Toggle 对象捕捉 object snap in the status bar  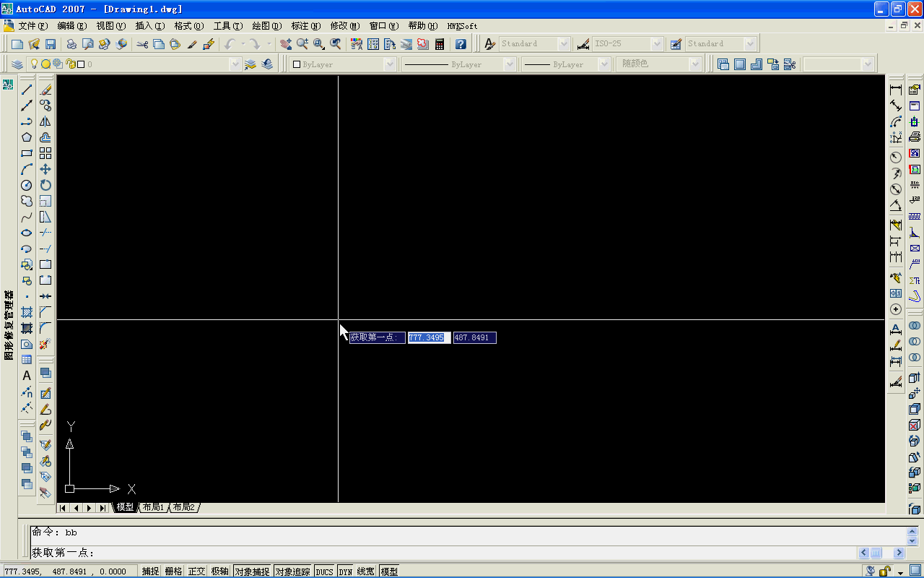[252, 571]
